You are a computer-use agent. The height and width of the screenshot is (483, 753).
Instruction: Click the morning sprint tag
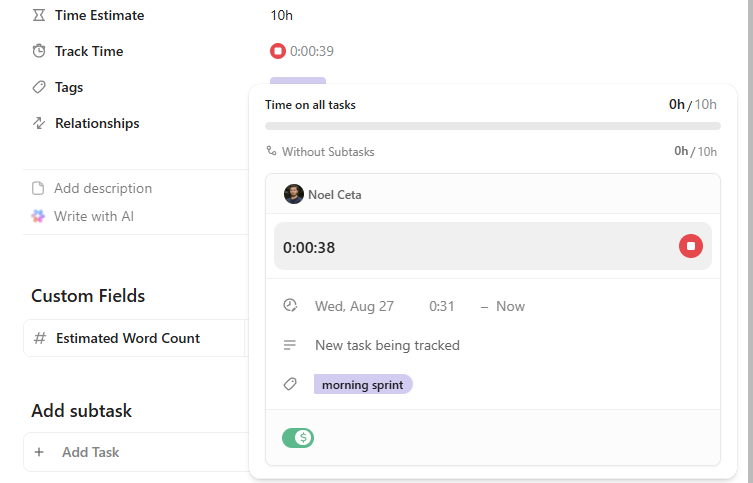363,385
